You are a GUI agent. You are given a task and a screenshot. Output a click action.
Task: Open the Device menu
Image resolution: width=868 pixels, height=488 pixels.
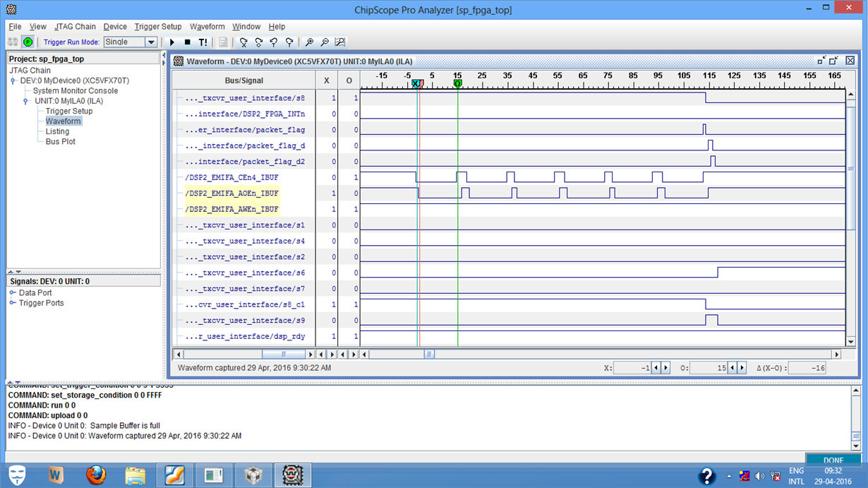click(x=115, y=27)
